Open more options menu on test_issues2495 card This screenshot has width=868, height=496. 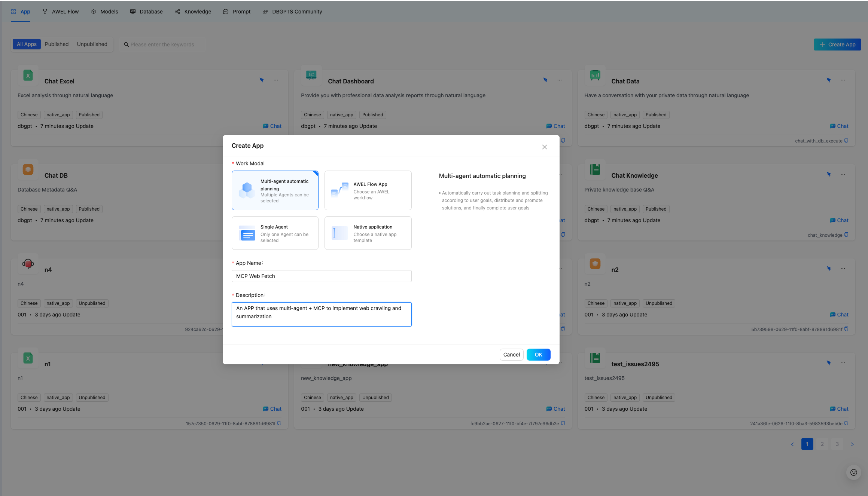coord(843,362)
